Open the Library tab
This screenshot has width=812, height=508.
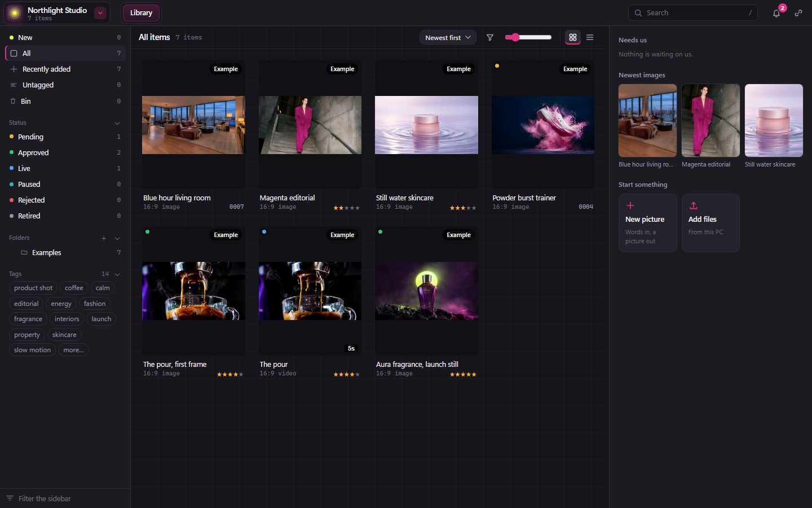pyautogui.click(x=141, y=13)
